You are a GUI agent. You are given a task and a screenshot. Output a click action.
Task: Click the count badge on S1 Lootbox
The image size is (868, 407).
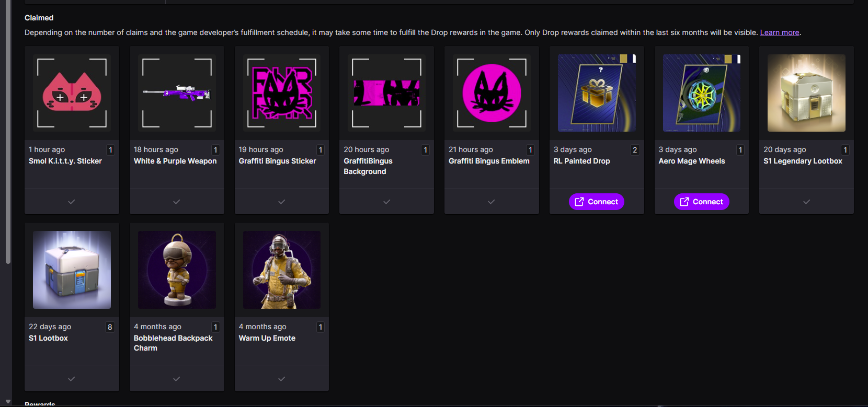[x=110, y=327]
